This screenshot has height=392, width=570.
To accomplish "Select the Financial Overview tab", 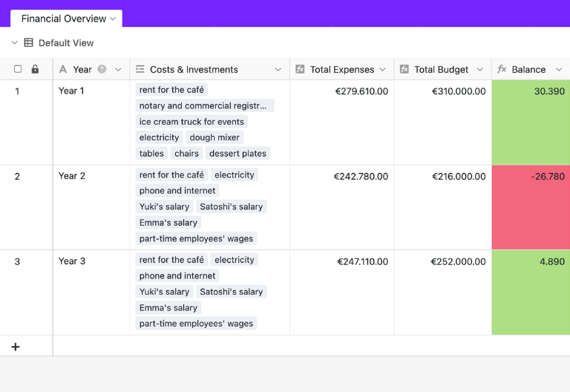I will [66, 19].
